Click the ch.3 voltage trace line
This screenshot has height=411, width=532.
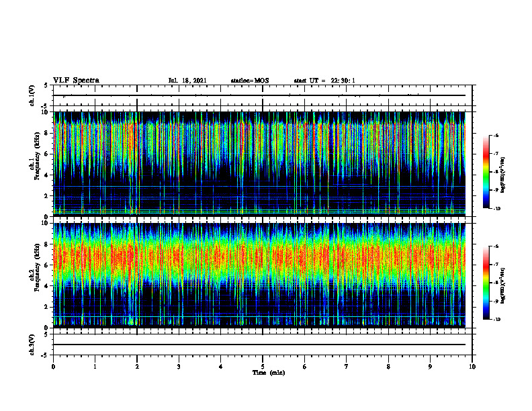tap(259, 345)
